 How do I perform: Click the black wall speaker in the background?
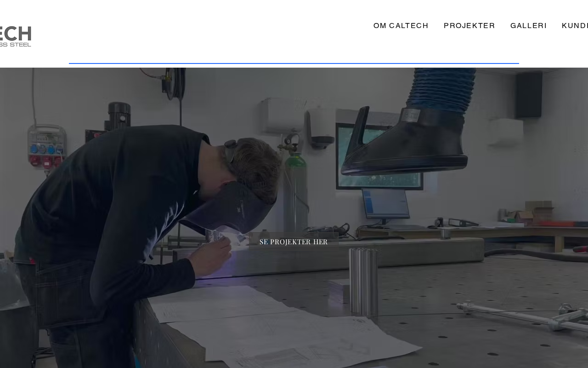click(529, 95)
